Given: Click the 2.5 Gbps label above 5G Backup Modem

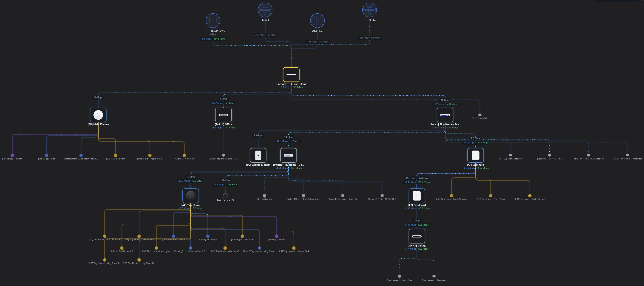Looking at the screenshot, I should coord(258,136).
